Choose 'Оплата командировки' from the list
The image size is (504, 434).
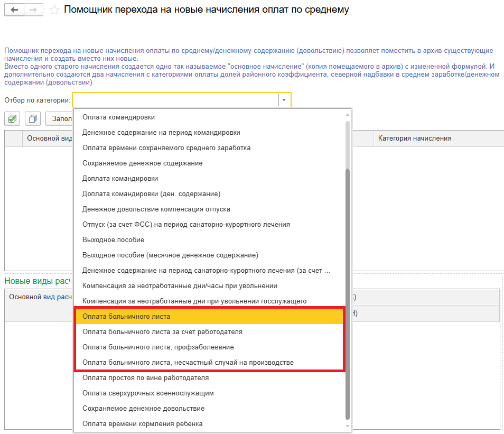(115, 117)
